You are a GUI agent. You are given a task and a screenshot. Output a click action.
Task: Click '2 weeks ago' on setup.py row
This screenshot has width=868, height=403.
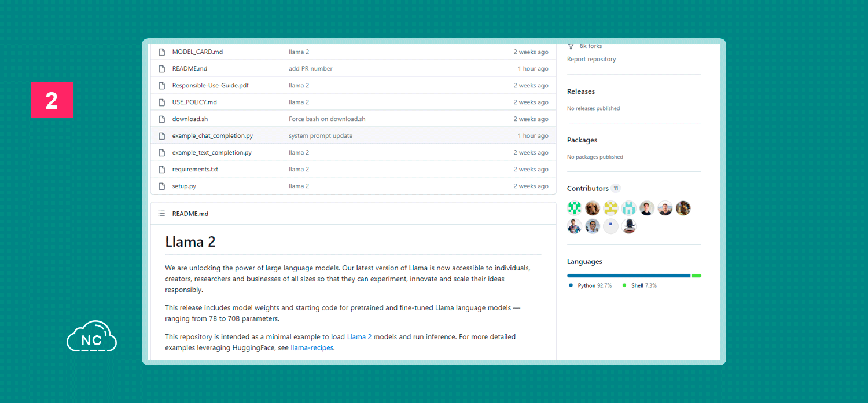click(x=531, y=186)
